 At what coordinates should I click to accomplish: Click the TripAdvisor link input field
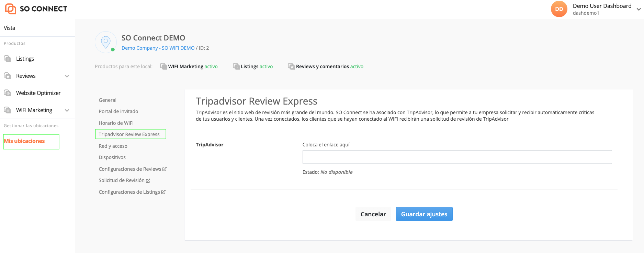click(x=457, y=157)
